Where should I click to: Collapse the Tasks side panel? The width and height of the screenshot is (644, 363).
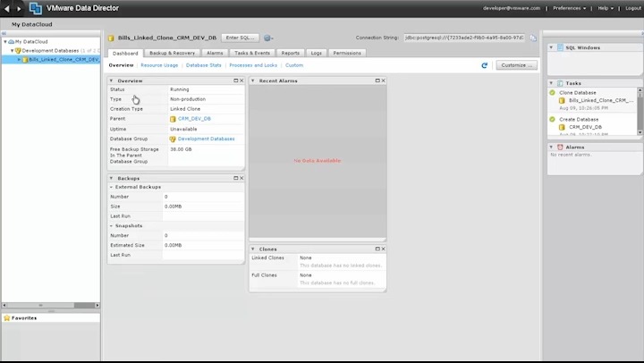(551, 83)
